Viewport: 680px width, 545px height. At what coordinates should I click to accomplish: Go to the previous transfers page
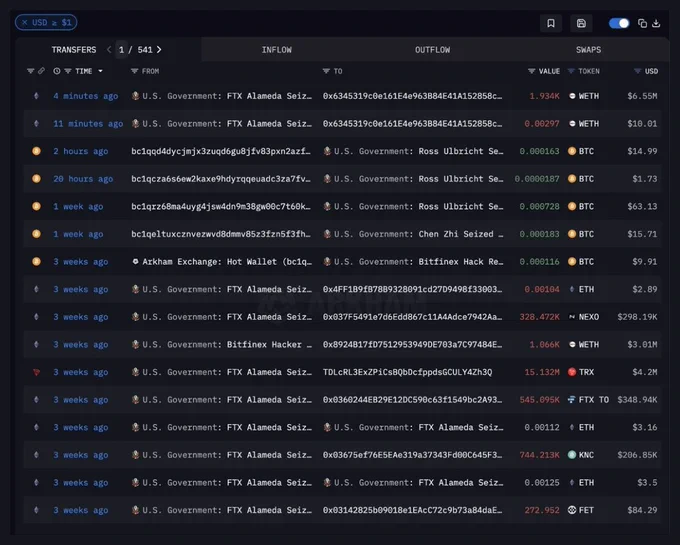pos(109,49)
